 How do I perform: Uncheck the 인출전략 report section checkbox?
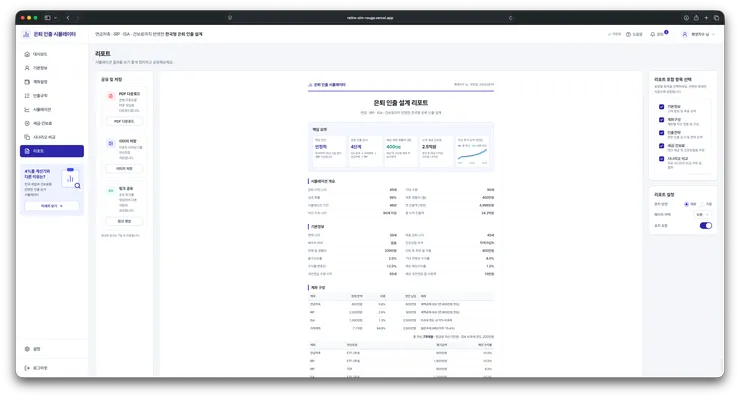click(661, 133)
